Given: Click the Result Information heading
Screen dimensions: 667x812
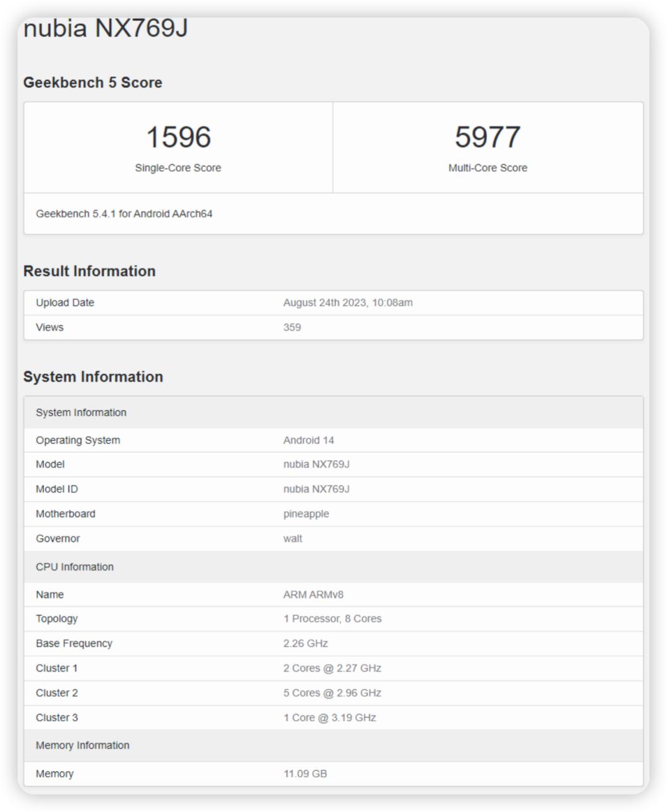Looking at the screenshot, I should tap(90, 271).
